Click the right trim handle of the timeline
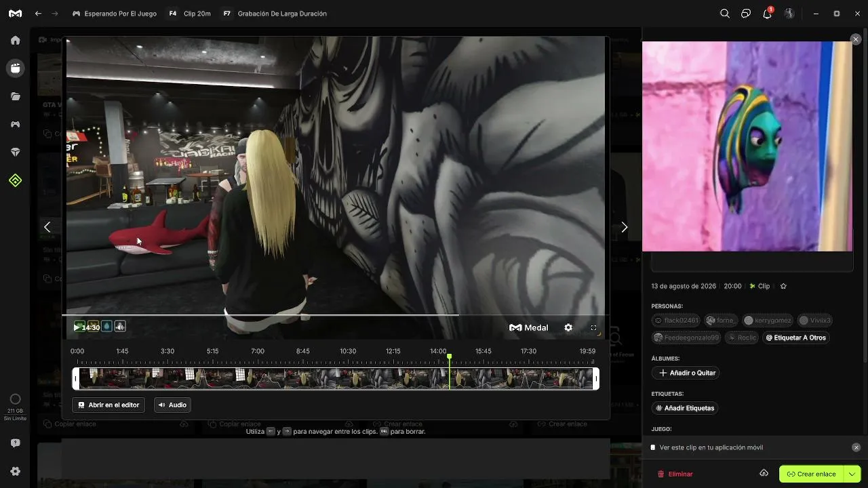 click(x=596, y=378)
